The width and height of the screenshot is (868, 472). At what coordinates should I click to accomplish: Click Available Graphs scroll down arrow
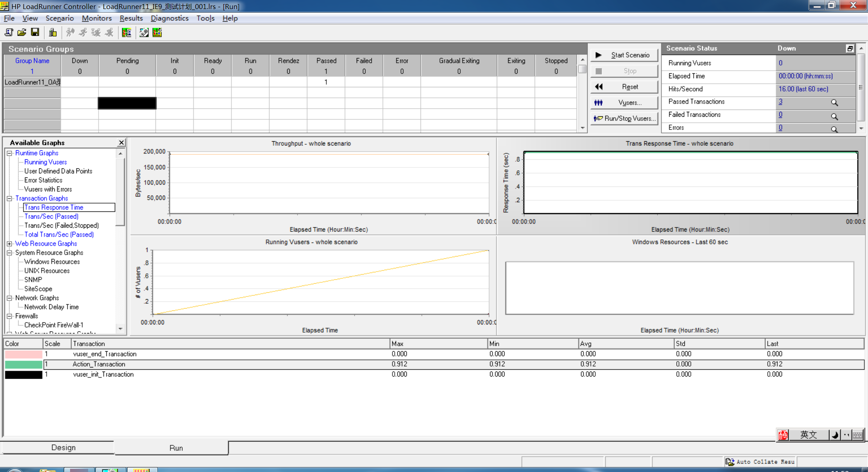pos(120,329)
